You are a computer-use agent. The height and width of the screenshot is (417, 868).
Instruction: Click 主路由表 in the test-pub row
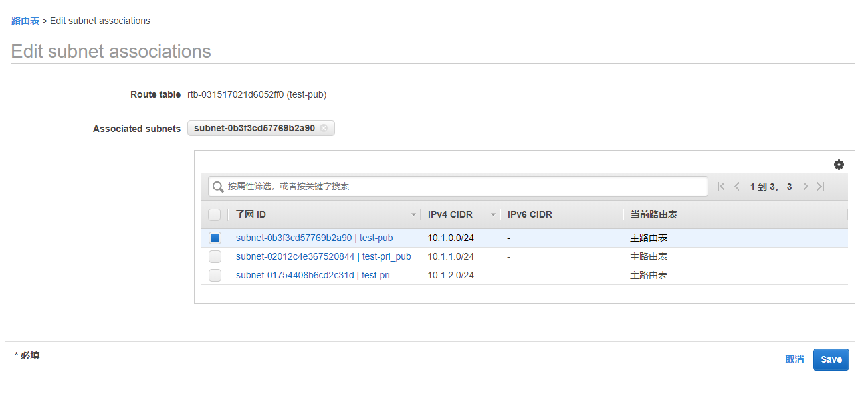coord(649,238)
